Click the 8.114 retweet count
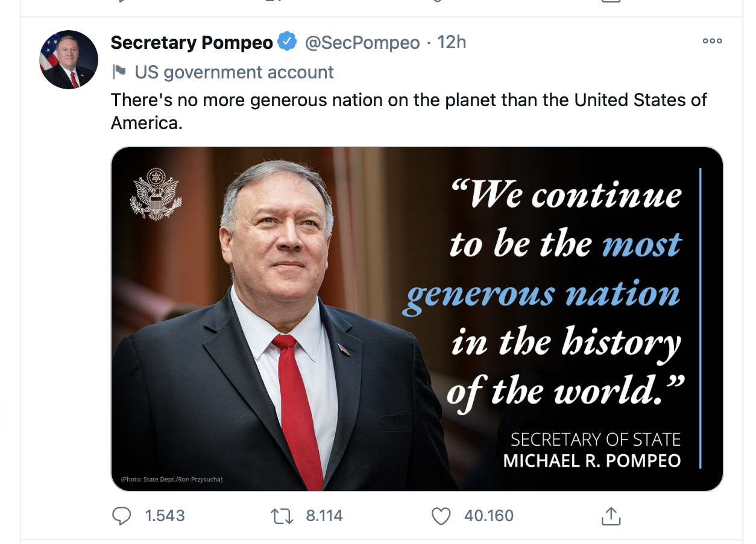This screenshot has height=544, width=756. pos(324,516)
